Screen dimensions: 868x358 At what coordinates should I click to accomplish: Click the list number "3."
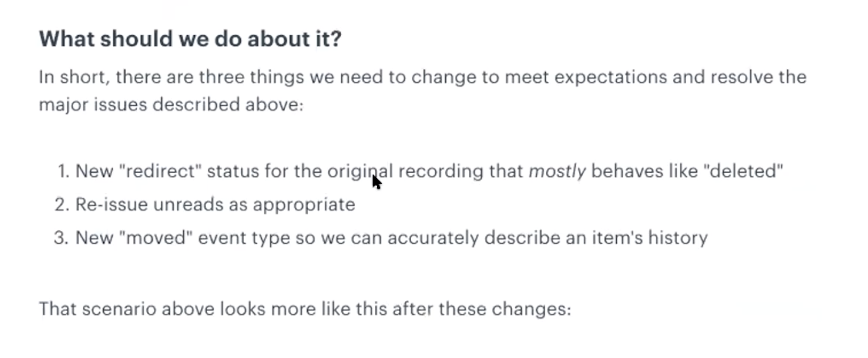pos(62,237)
